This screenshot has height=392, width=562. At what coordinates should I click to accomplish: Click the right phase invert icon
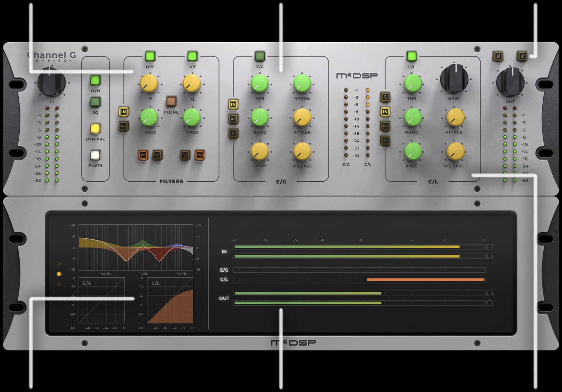[522, 56]
